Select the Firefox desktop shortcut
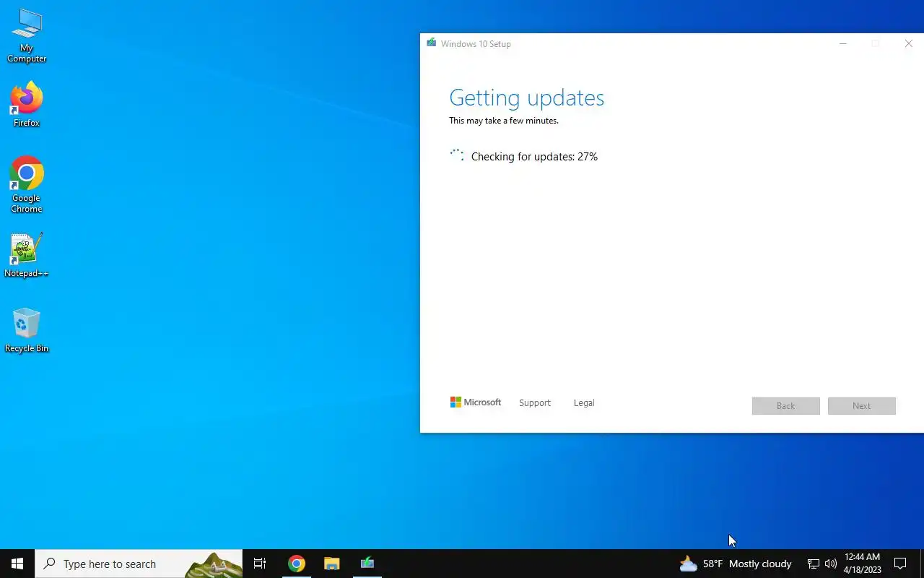 tap(27, 105)
